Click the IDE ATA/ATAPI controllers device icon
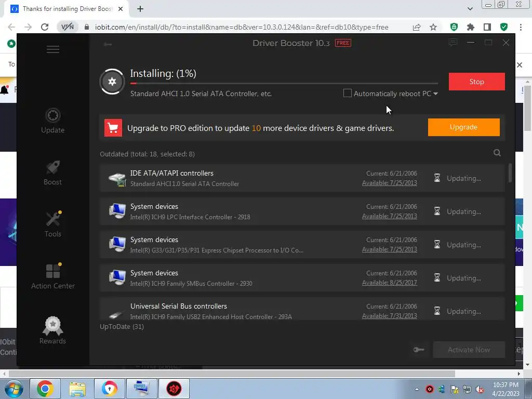This screenshot has width=532, height=399. [x=117, y=179]
